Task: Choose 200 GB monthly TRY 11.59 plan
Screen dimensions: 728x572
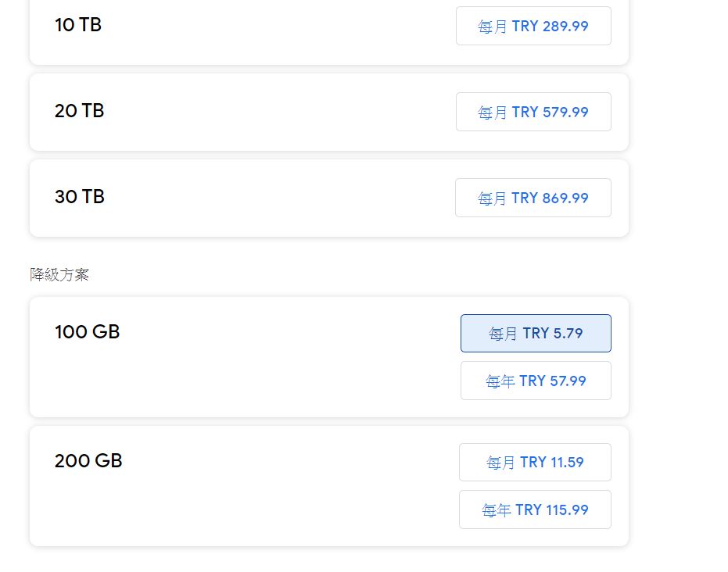Action: pos(535,463)
